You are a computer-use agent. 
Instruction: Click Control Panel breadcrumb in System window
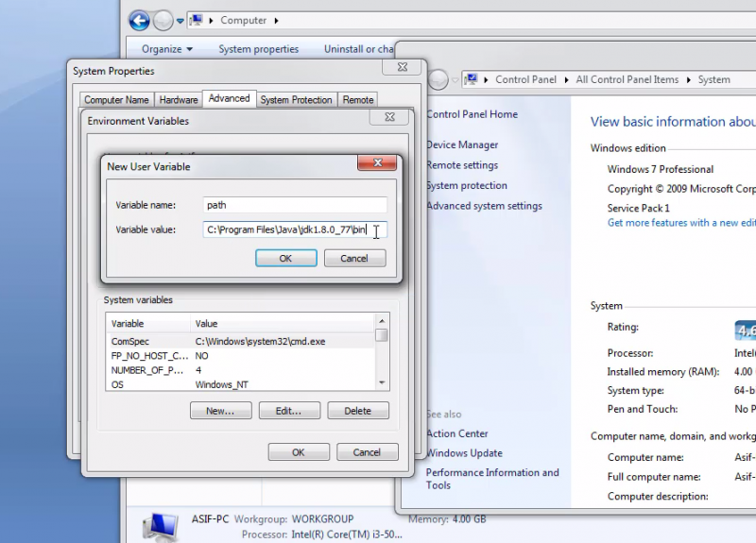pyautogui.click(x=525, y=79)
